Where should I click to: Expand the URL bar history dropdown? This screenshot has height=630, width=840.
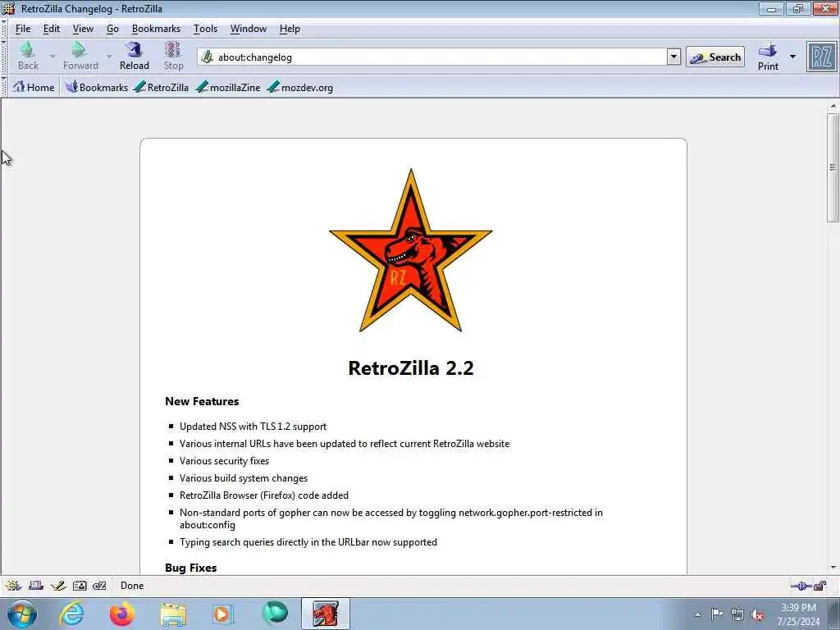coord(673,57)
